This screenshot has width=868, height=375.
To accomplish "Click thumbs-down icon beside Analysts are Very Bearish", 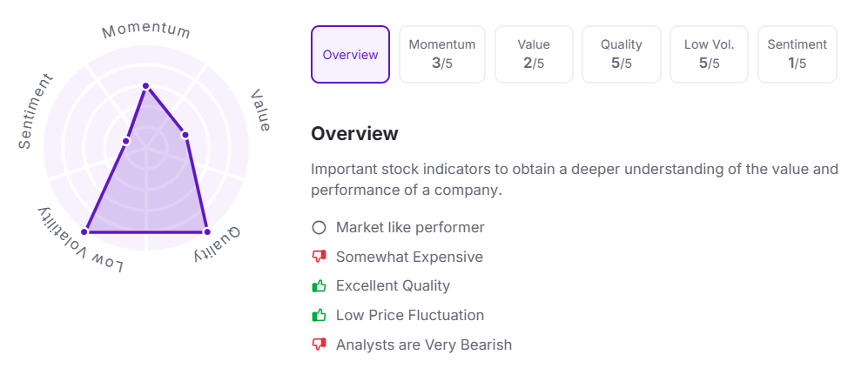I will (x=319, y=345).
